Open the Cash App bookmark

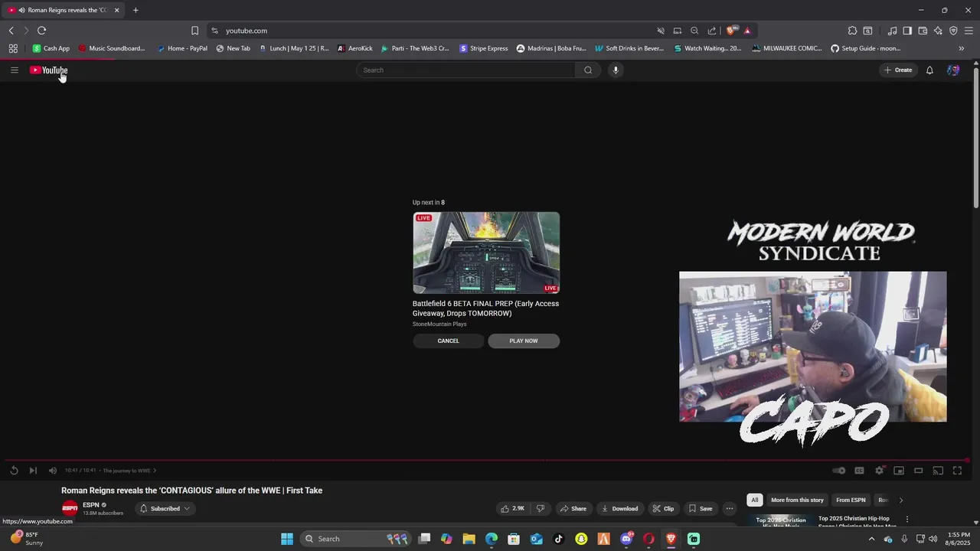click(x=51, y=48)
